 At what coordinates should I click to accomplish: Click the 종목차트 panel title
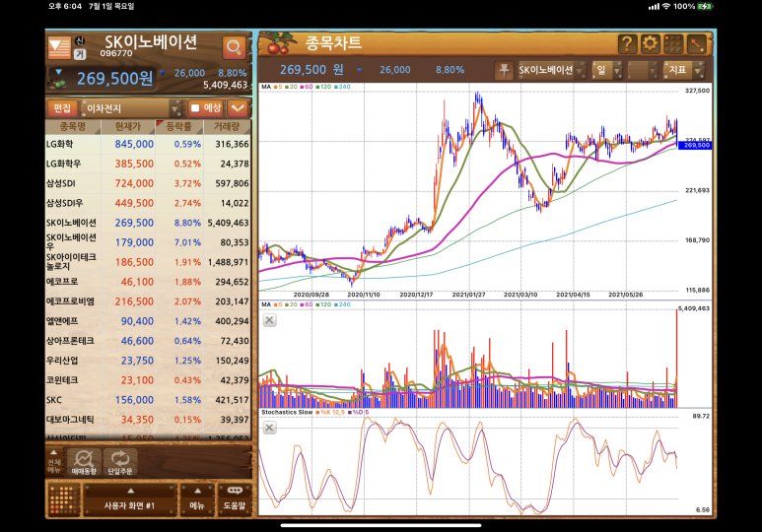[x=333, y=43]
